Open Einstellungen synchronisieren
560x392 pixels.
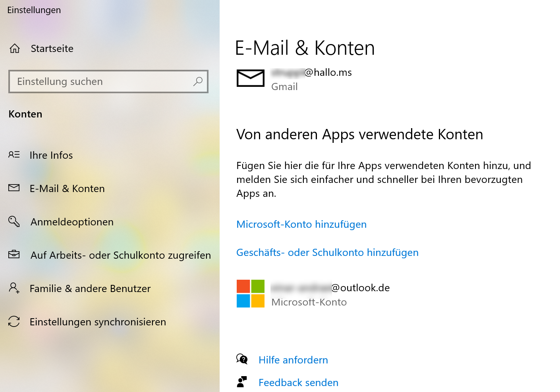[98, 322]
